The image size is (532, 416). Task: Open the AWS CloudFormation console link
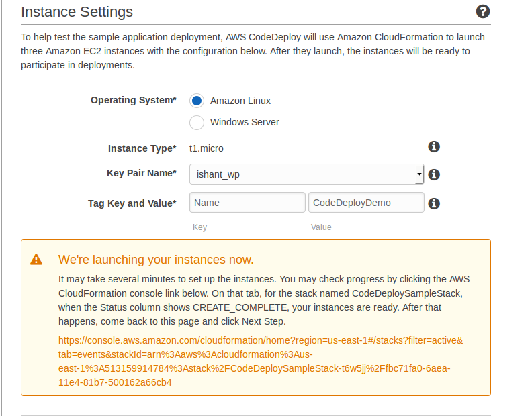pos(261,362)
